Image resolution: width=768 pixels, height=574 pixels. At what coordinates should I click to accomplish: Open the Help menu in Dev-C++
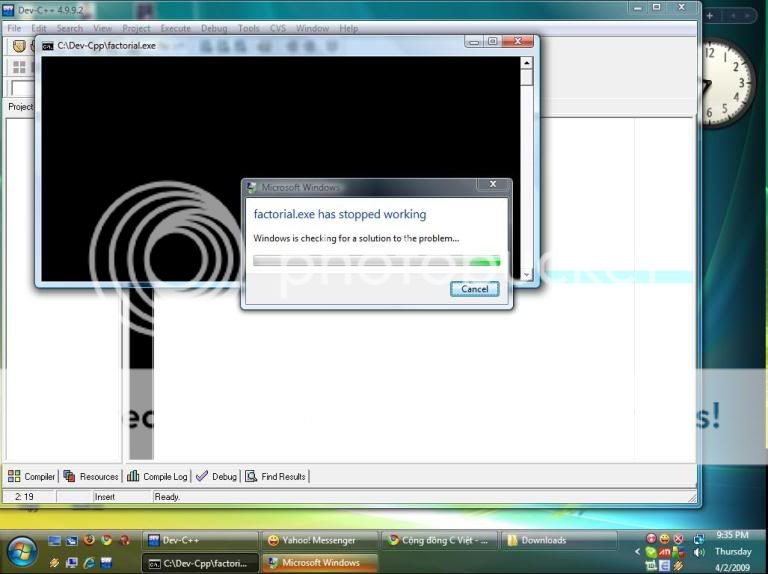[x=349, y=28]
